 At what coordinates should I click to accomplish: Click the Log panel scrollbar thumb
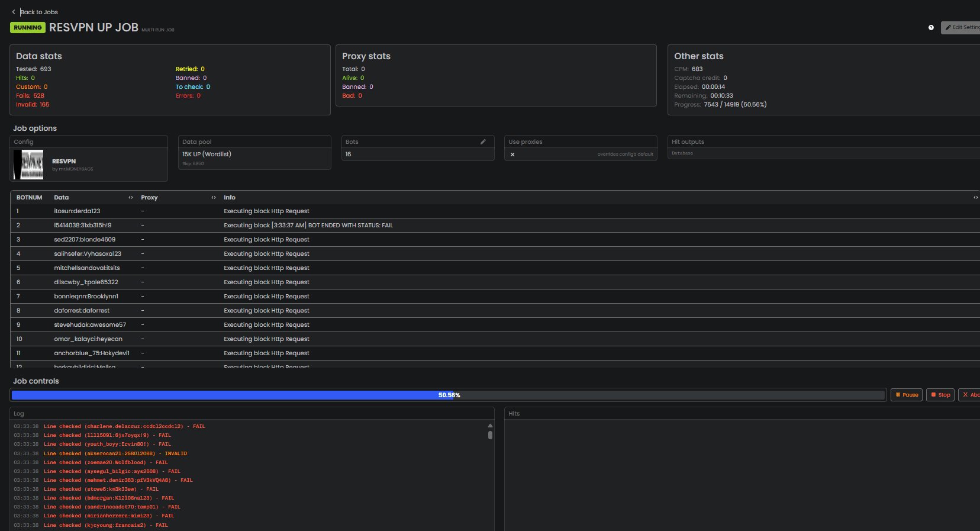[490, 435]
